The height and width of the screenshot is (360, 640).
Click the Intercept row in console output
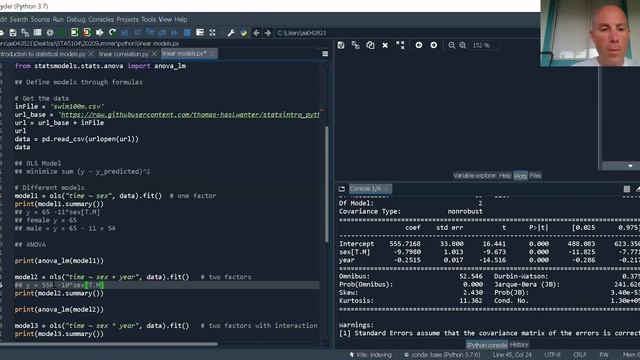point(489,244)
